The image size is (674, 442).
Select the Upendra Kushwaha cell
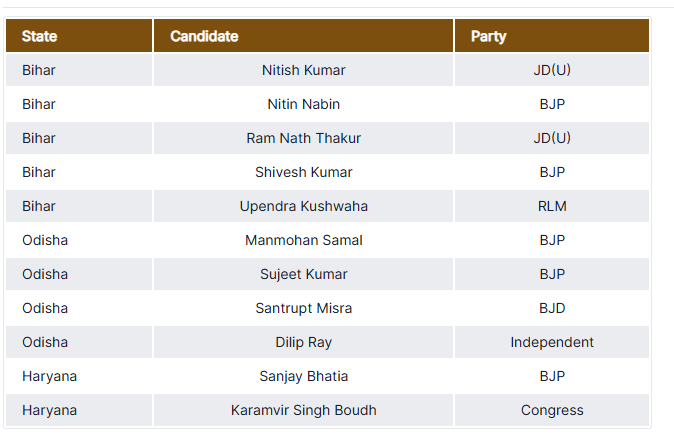(303, 206)
